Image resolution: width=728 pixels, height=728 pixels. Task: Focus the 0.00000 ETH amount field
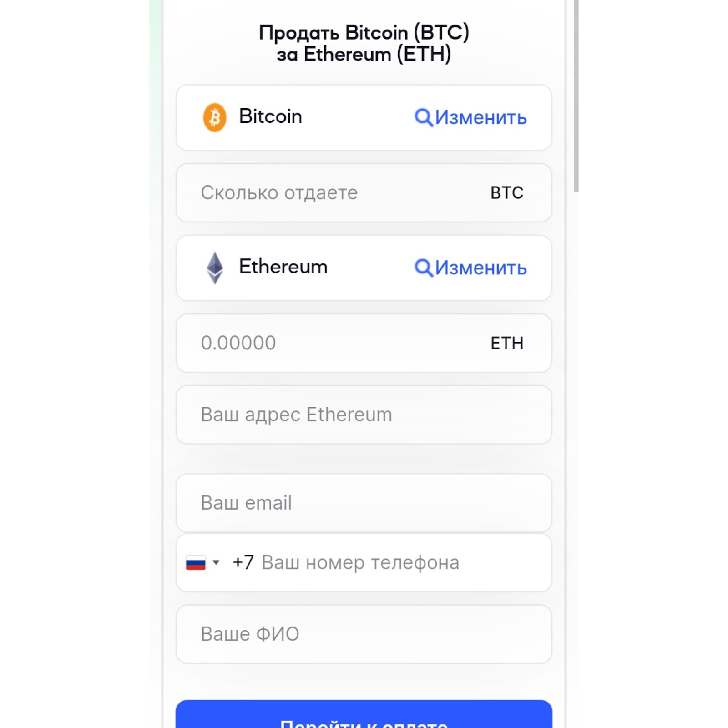click(x=364, y=343)
